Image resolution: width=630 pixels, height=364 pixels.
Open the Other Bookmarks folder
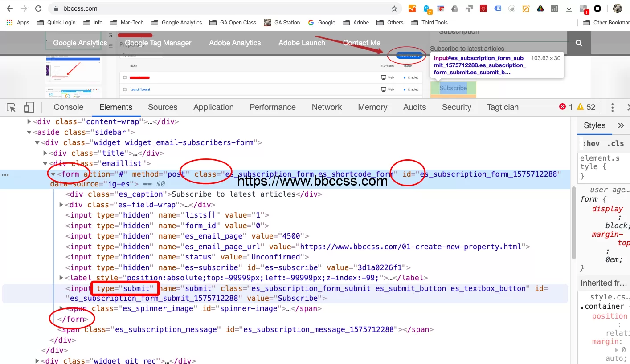pos(606,22)
